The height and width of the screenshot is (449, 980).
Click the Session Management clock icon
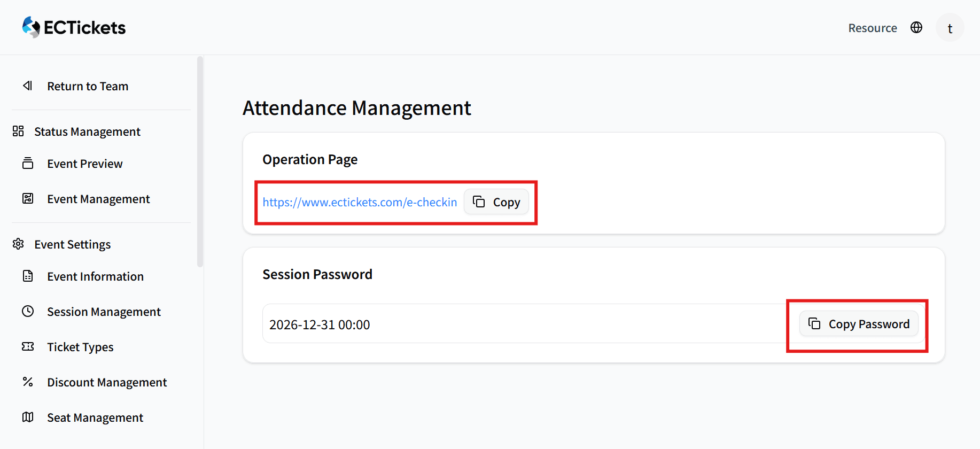coord(28,311)
